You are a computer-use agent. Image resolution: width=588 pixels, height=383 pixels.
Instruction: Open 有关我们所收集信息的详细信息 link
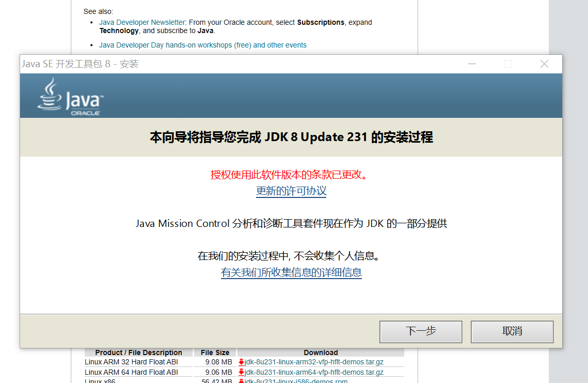[291, 272]
